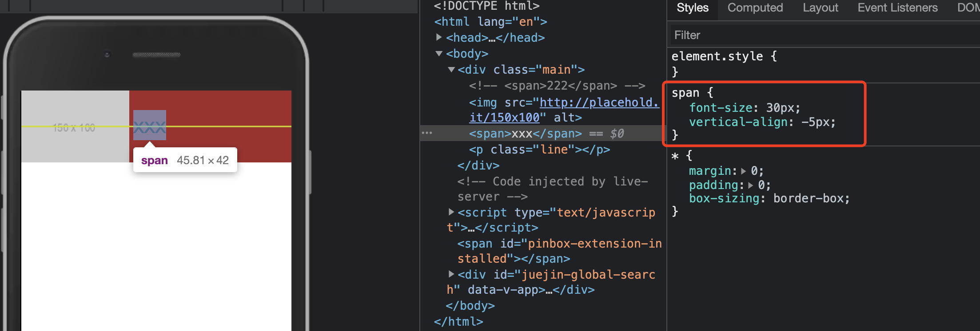This screenshot has height=331, width=980.
Task: Select the Styles tab
Action: pos(692,8)
